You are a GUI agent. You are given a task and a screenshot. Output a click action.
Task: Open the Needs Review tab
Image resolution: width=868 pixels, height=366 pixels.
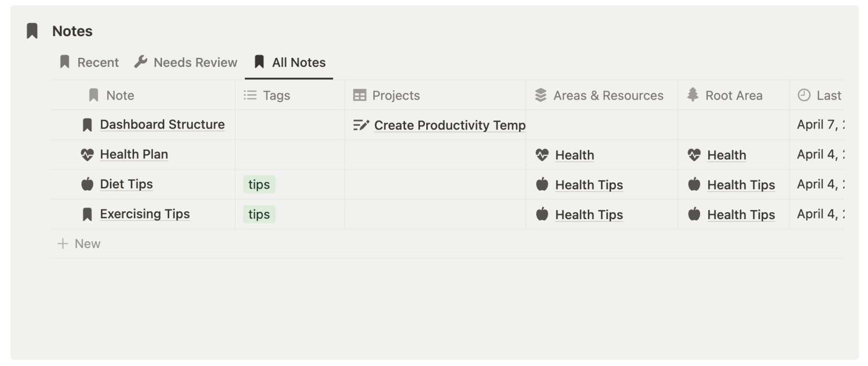coord(186,63)
